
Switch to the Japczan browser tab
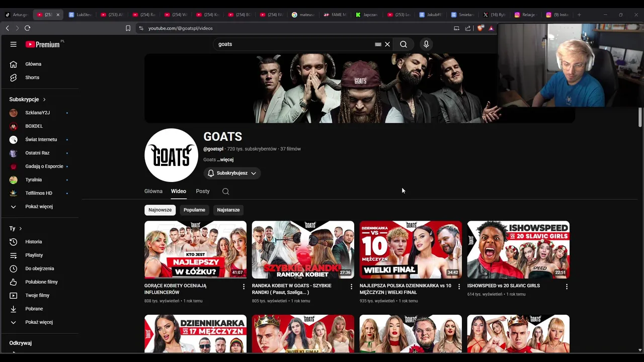click(x=367, y=15)
